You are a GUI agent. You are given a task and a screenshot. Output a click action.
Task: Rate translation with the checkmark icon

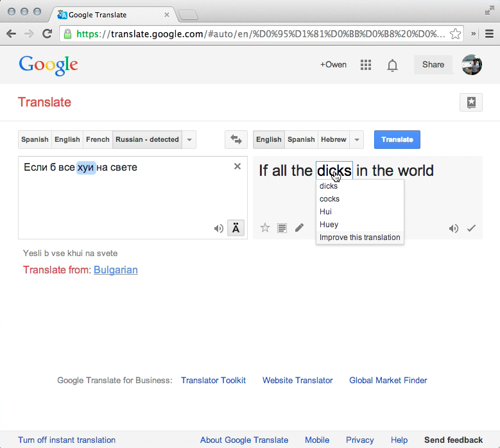pos(471,228)
